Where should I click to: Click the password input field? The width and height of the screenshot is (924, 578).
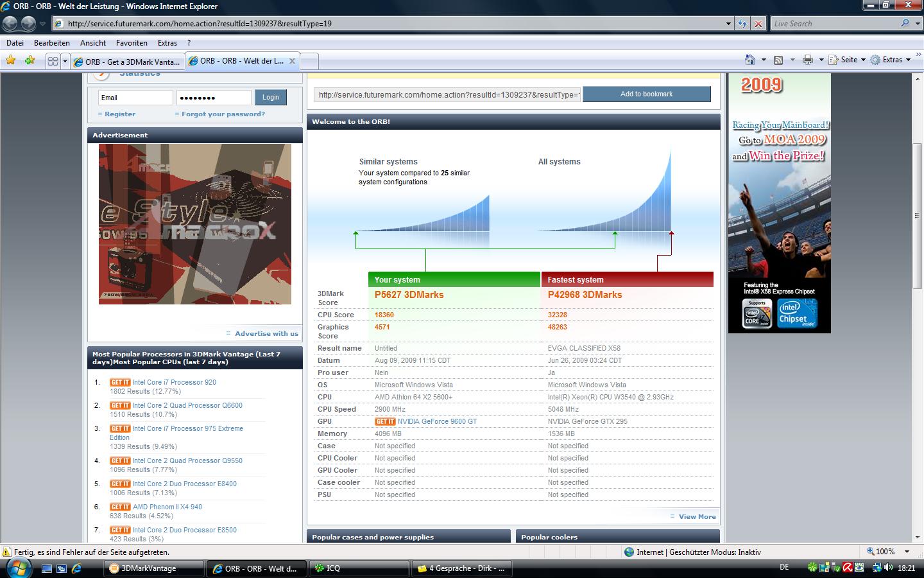(214, 98)
